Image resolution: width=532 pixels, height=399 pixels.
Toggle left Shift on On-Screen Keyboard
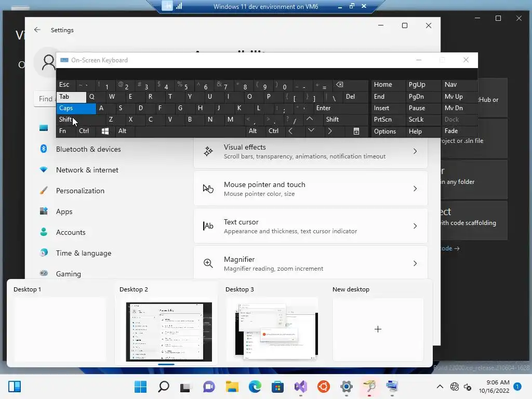(81, 119)
